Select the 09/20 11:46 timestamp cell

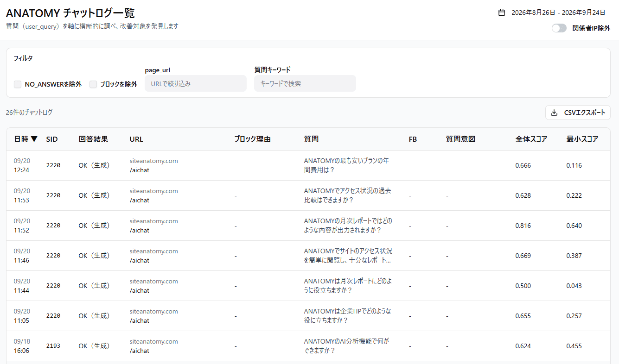pyautogui.click(x=22, y=256)
